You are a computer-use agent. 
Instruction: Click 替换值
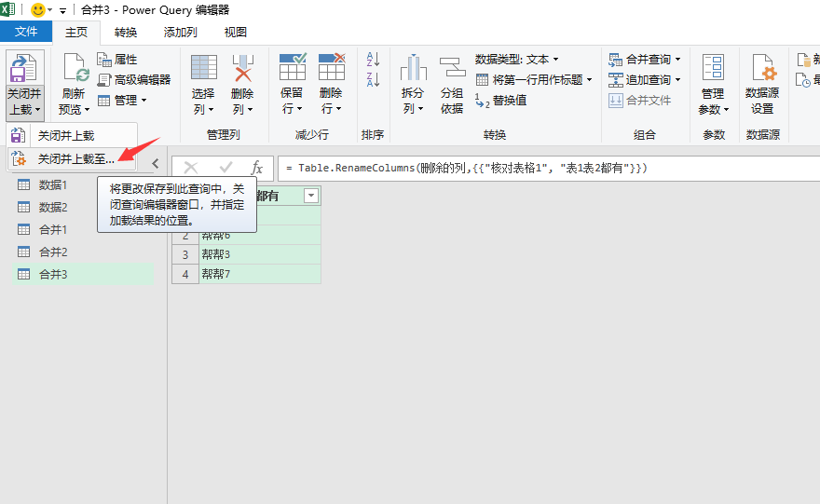click(501, 101)
